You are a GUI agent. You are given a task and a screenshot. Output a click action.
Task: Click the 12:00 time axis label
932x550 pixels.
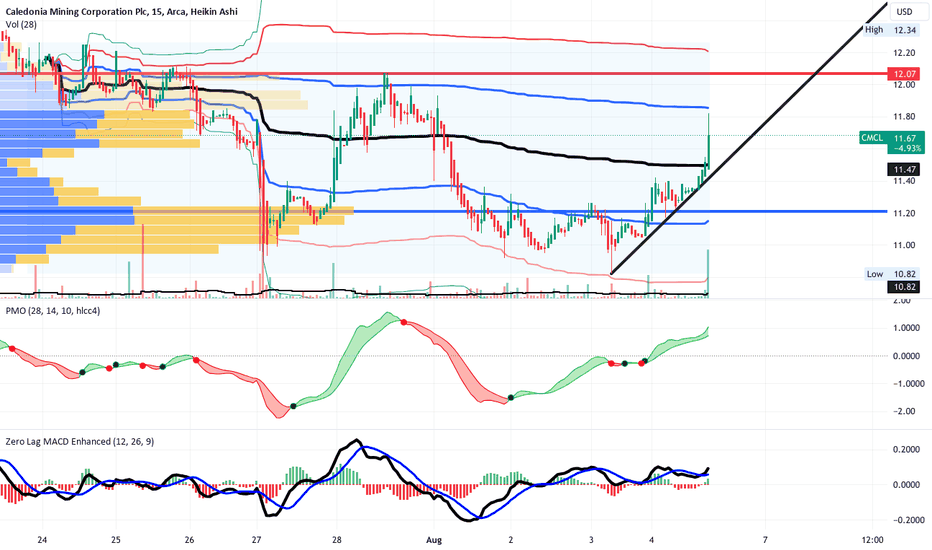tap(872, 540)
